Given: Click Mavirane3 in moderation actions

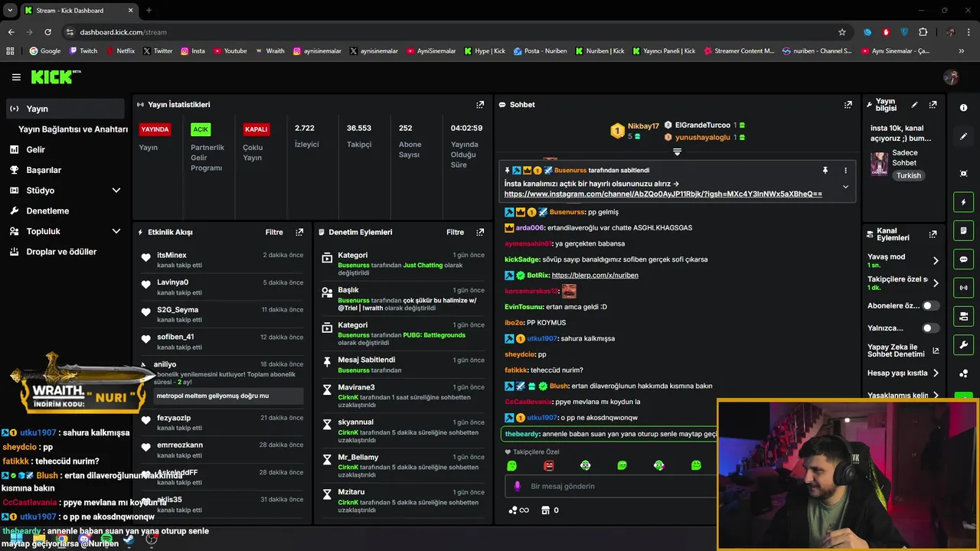Looking at the screenshot, I should click(356, 387).
